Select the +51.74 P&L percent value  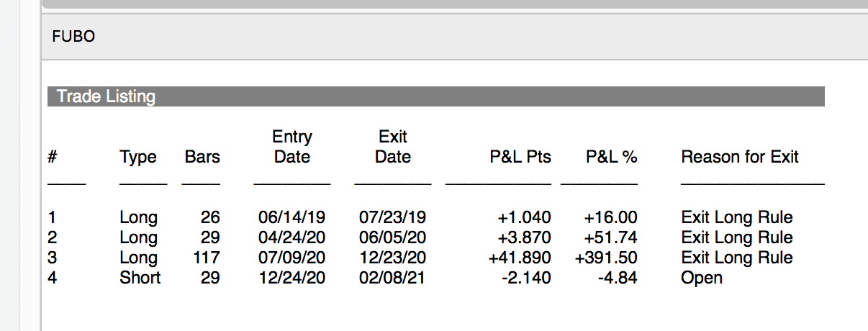tap(610, 237)
